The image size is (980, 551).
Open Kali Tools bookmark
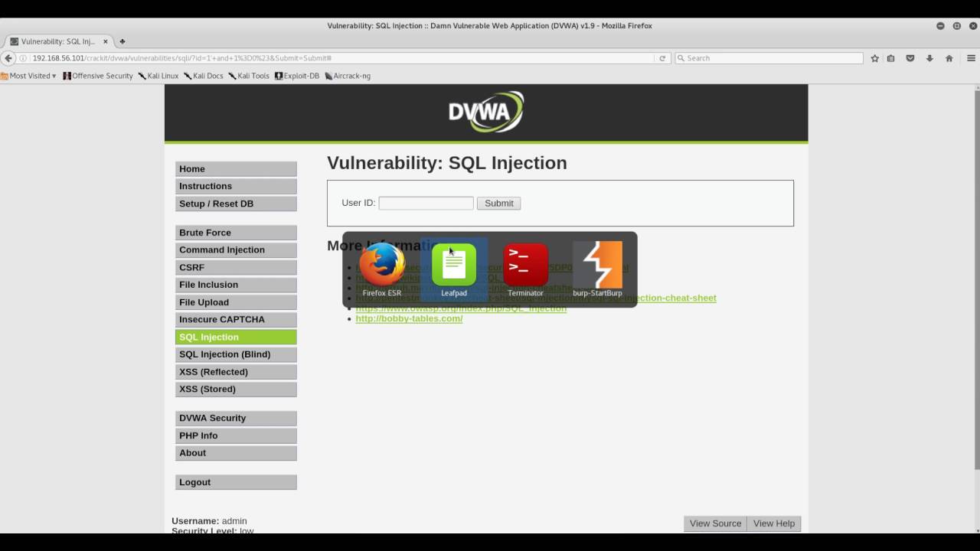tap(249, 76)
